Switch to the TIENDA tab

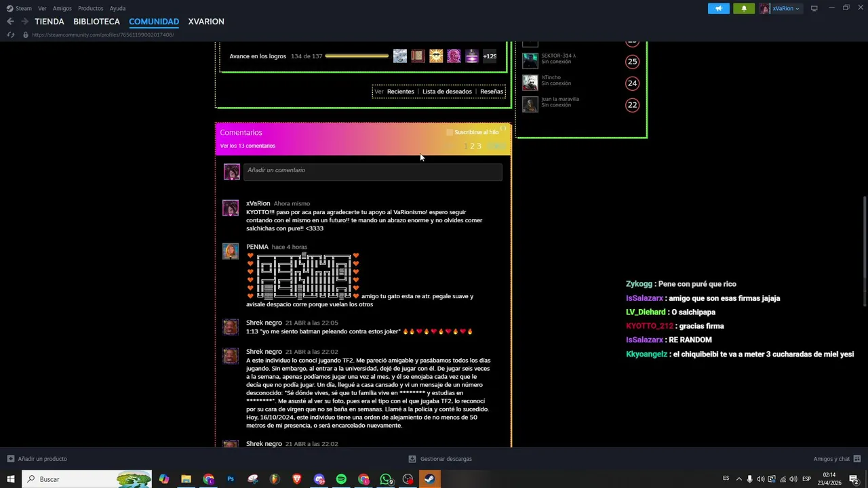coord(50,22)
